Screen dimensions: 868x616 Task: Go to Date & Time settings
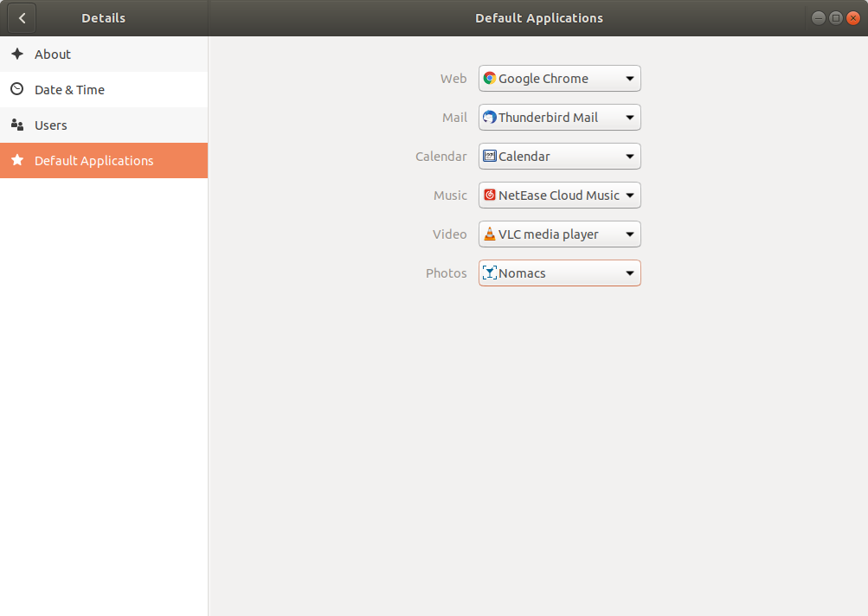(104, 90)
